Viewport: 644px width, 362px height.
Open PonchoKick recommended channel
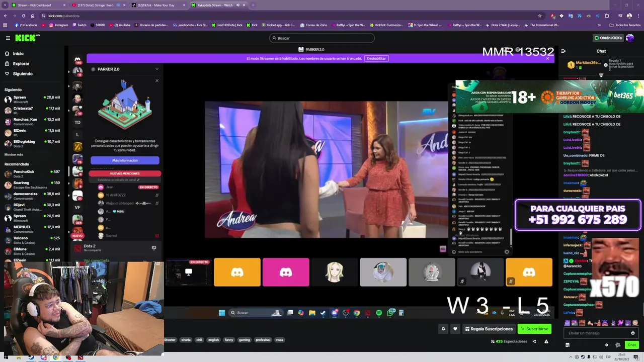point(32,173)
